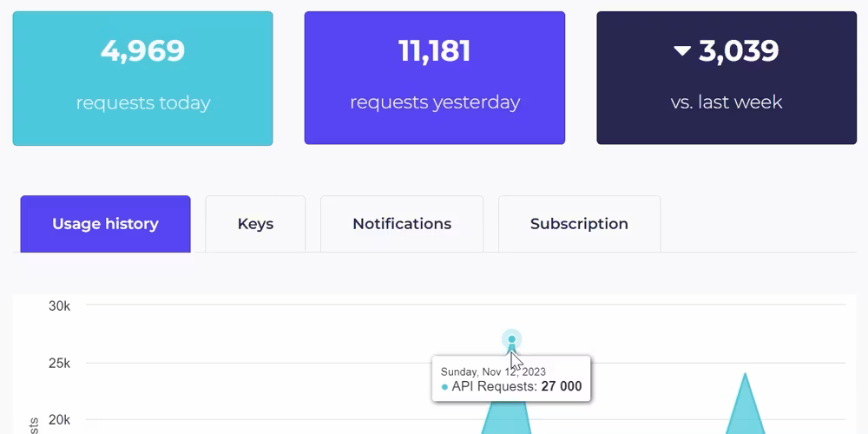
Task: Click the 30k y-axis label
Action: pos(59,306)
